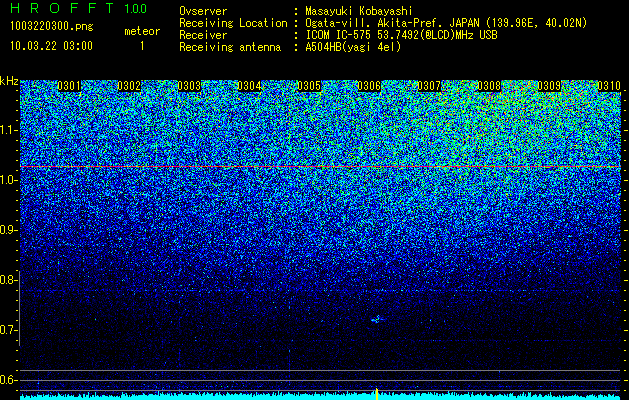The image size is (629, 400).
Task: Click the 0.9 kHz axis label
Action: [x=8, y=230]
